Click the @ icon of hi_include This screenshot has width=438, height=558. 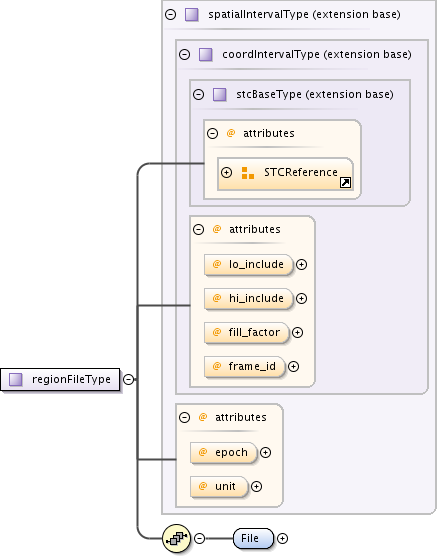pyautogui.click(x=217, y=298)
